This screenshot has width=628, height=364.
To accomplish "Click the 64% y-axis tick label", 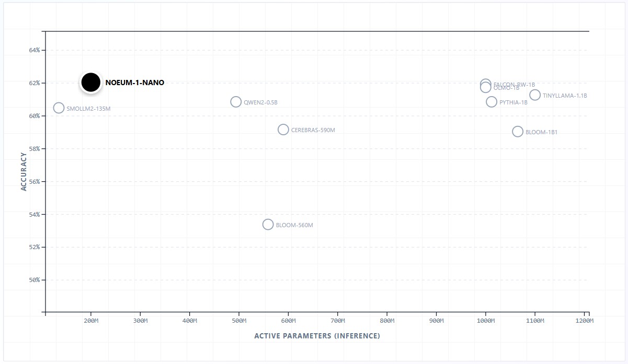I will click(35, 50).
